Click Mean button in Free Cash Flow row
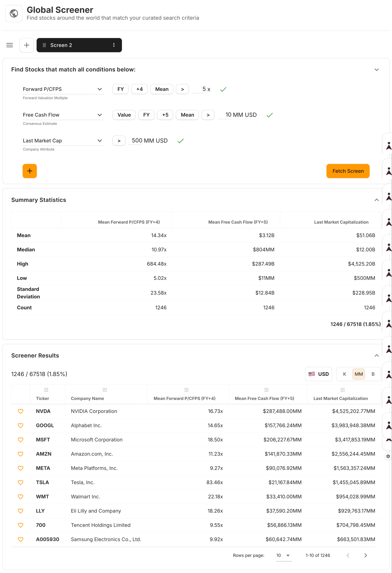Viewport: 392px width, 573px height. [187, 115]
